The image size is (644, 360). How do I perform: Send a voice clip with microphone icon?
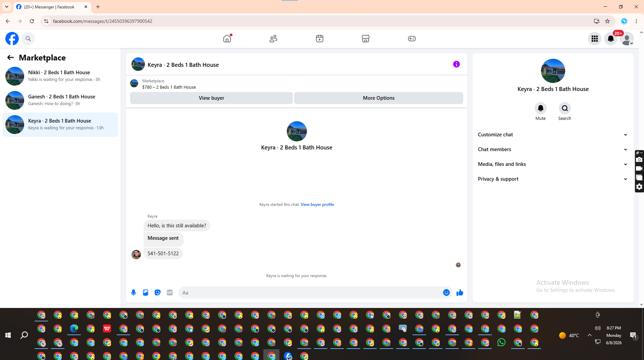[x=133, y=292]
